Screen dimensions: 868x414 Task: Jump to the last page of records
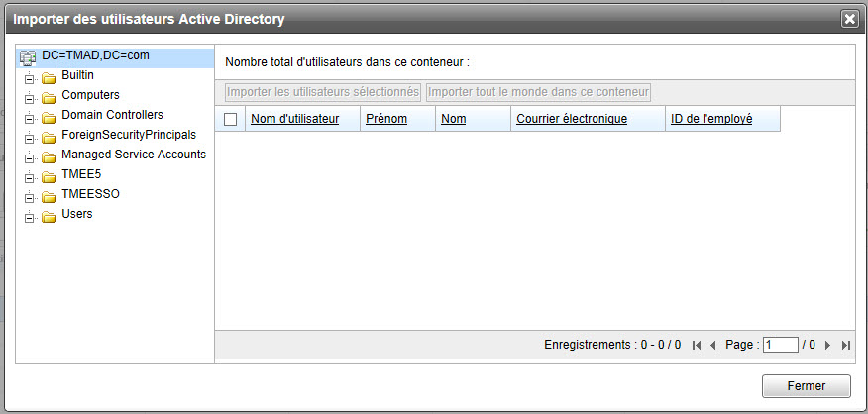pyautogui.click(x=845, y=345)
